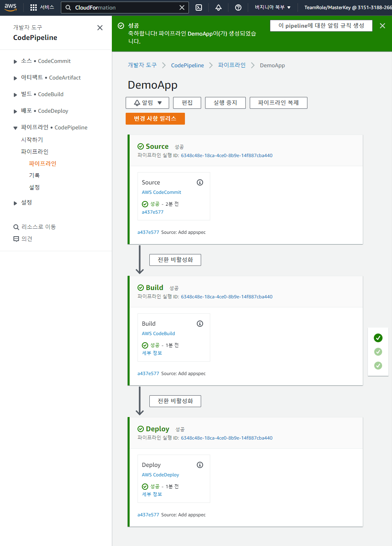Open CodePipeline breadcrumb link

187,65
